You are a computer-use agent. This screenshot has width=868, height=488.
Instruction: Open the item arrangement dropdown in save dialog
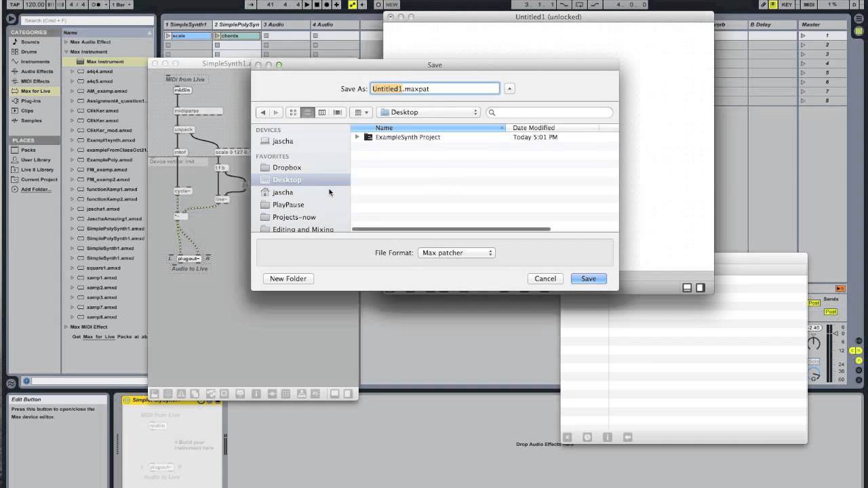361,113
